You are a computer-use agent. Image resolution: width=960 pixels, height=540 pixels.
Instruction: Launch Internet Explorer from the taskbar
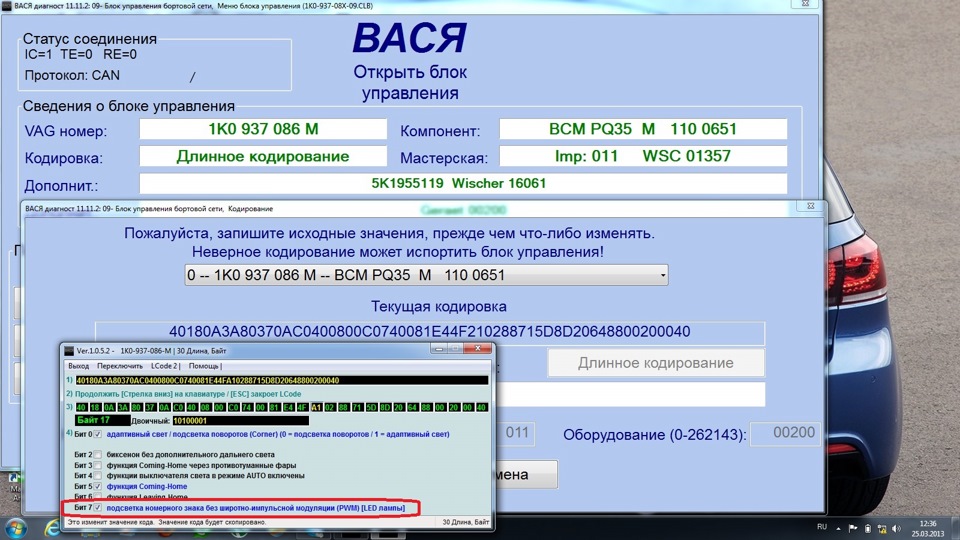(53, 528)
